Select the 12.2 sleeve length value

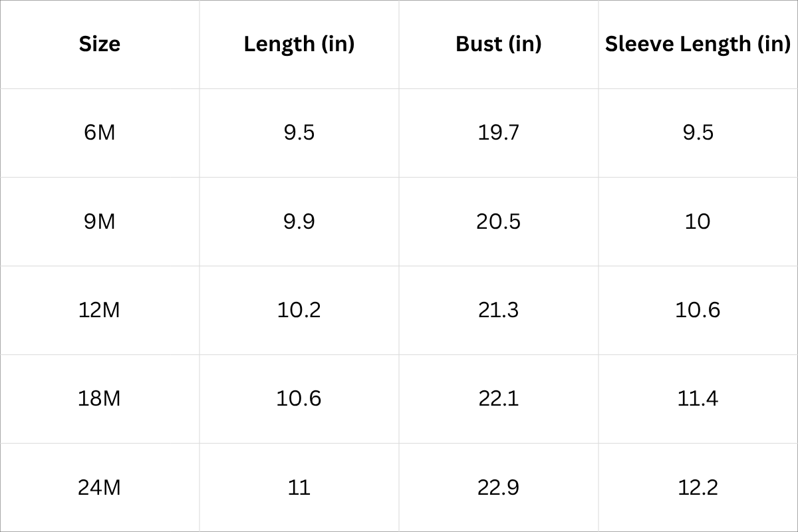pos(698,487)
